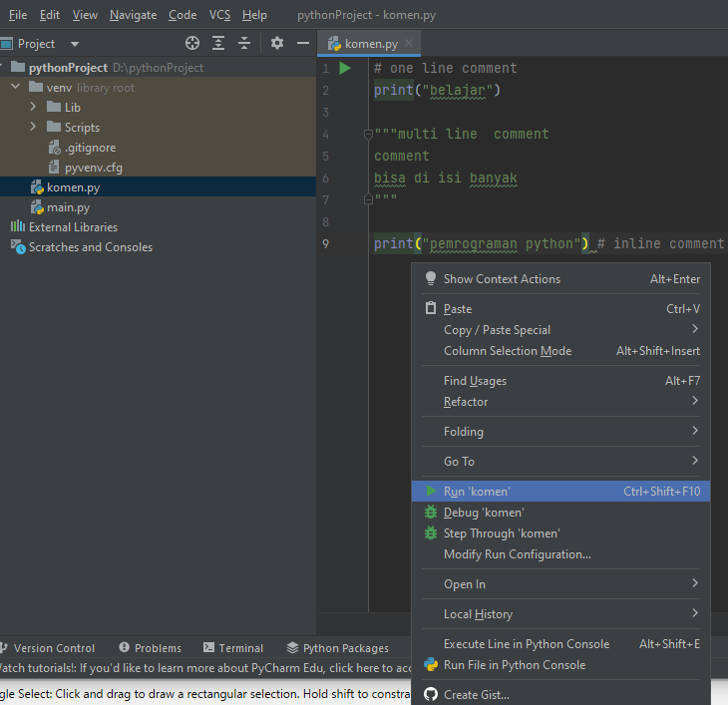Viewport: 728px width, 705px height.
Task: Select Execute Line in Python Console
Action: [x=560, y=644]
